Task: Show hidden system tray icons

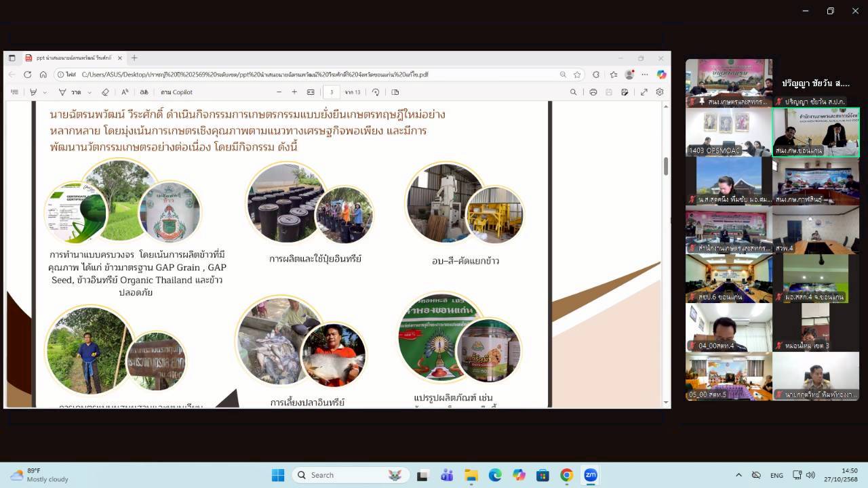Action: coord(738,475)
